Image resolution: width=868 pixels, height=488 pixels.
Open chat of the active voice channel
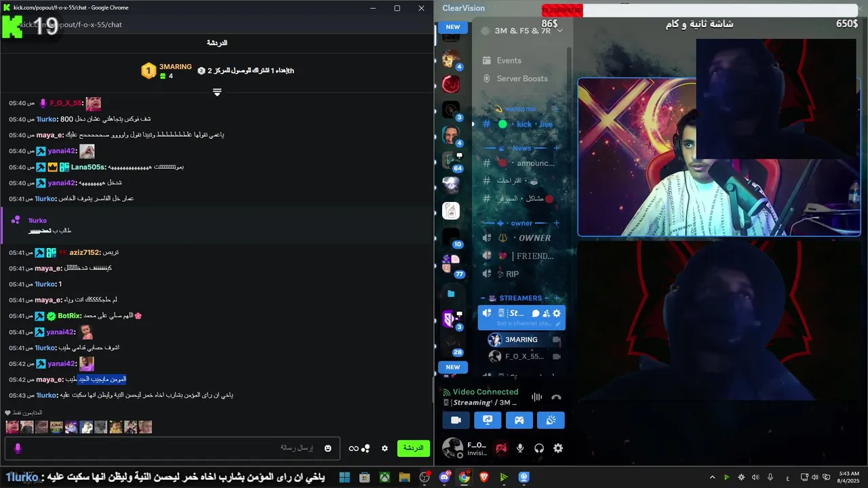coord(536,313)
